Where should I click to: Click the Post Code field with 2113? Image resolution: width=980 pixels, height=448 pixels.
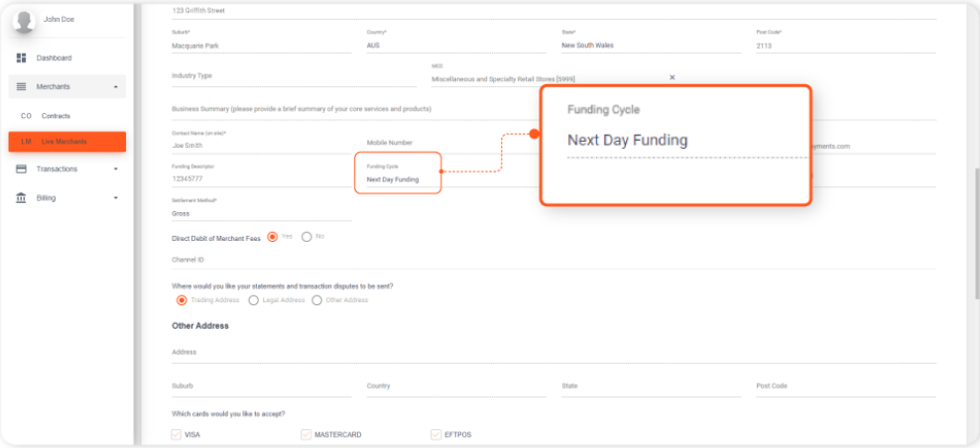[846, 42]
